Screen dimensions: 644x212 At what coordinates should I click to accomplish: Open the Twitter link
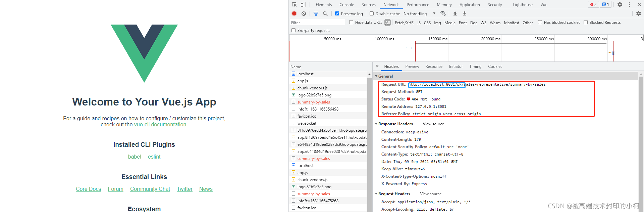coord(184,189)
